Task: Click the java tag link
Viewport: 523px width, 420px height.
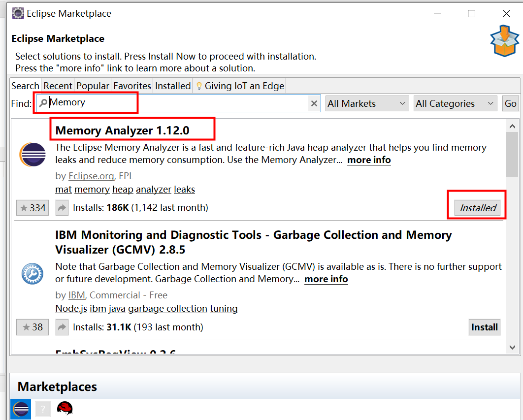Action: [x=117, y=309]
